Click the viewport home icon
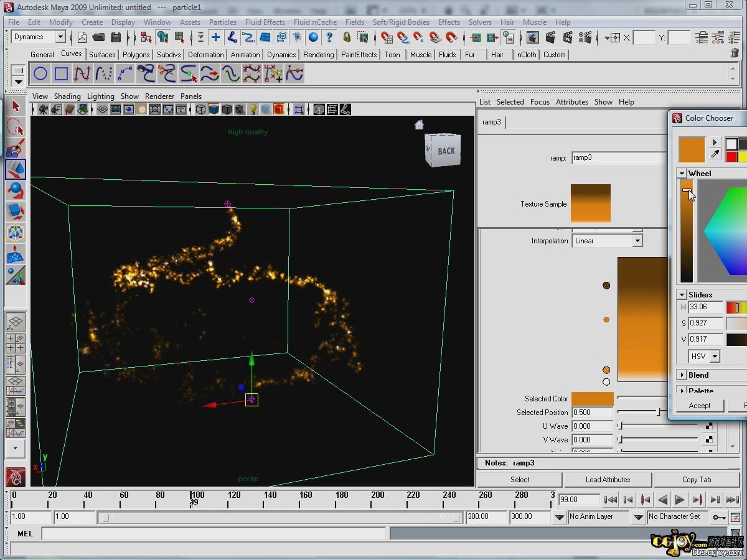 pos(419,125)
